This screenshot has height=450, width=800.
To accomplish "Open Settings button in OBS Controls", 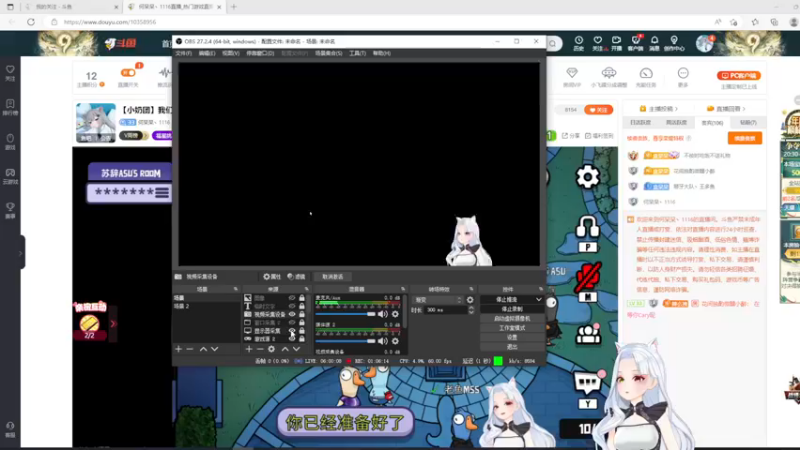I will [512, 337].
